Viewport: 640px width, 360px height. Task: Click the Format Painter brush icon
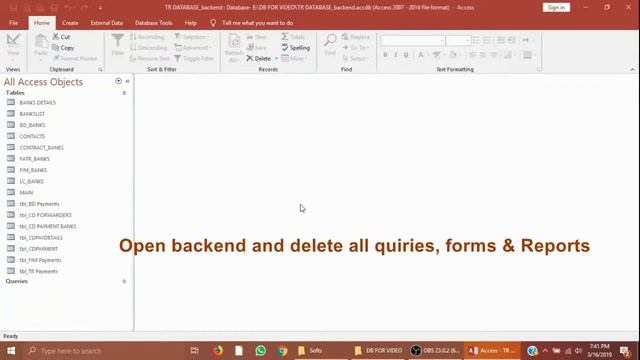[56, 58]
